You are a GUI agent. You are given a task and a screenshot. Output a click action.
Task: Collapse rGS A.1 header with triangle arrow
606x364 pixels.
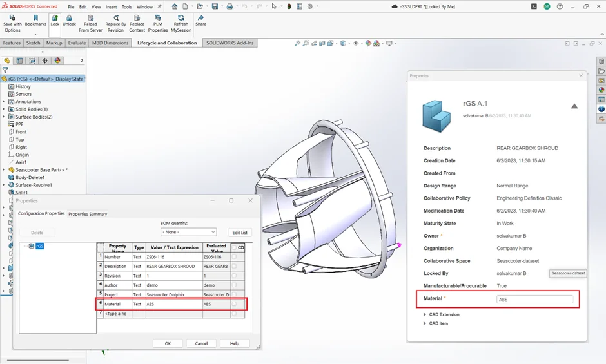click(574, 106)
